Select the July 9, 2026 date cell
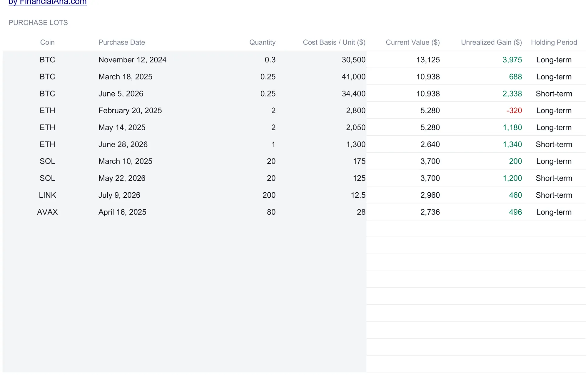 119,195
